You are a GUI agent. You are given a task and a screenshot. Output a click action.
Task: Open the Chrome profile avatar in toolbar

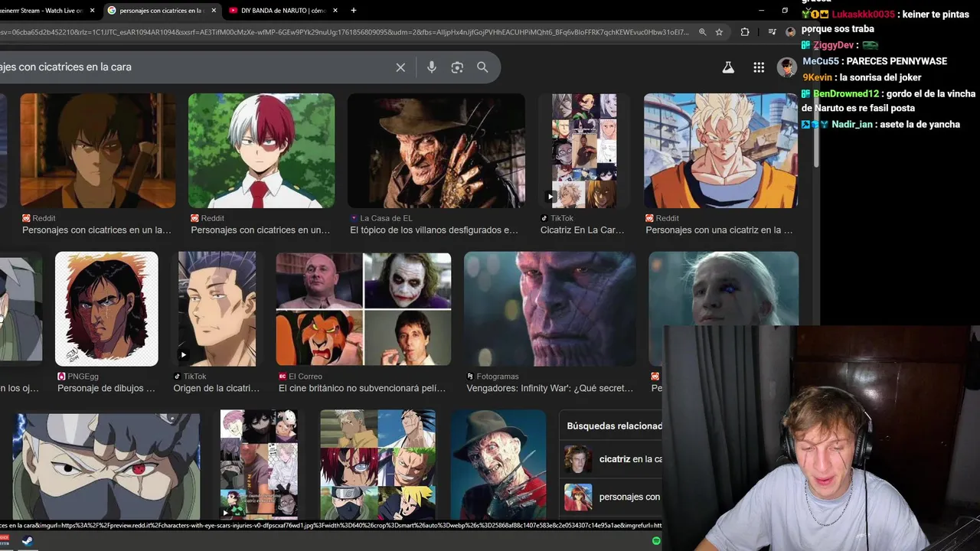coord(791,32)
